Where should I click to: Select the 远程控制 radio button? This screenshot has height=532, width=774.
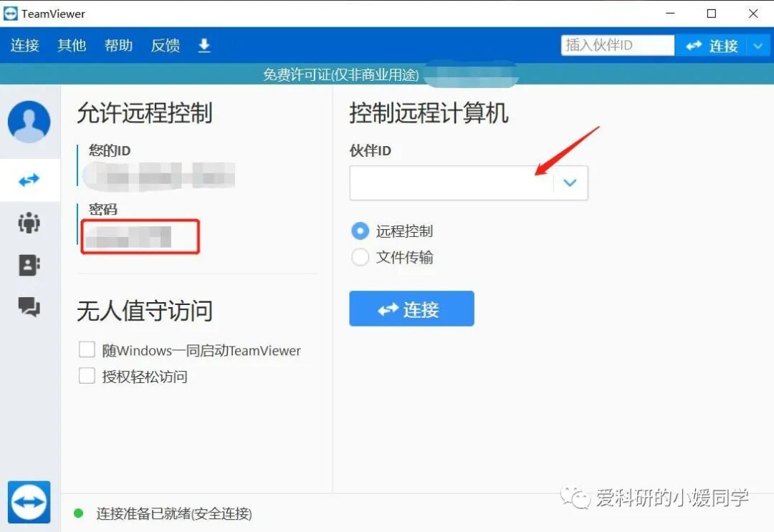(x=360, y=231)
